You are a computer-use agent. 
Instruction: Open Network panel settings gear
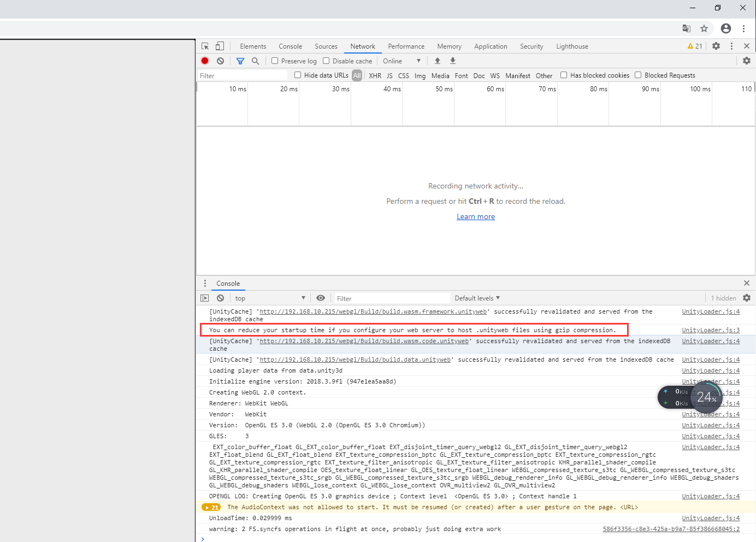click(x=747, y=61)
